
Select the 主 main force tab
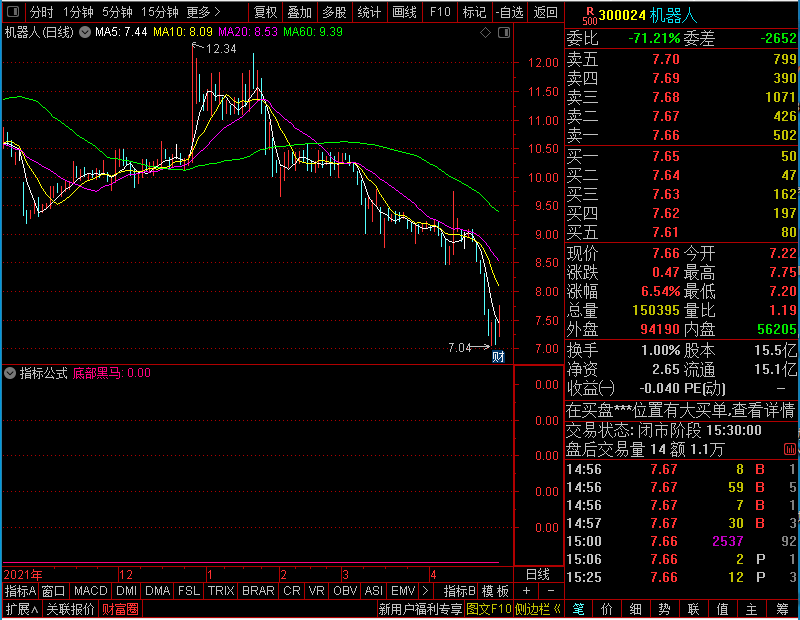(x=752, y=609)
